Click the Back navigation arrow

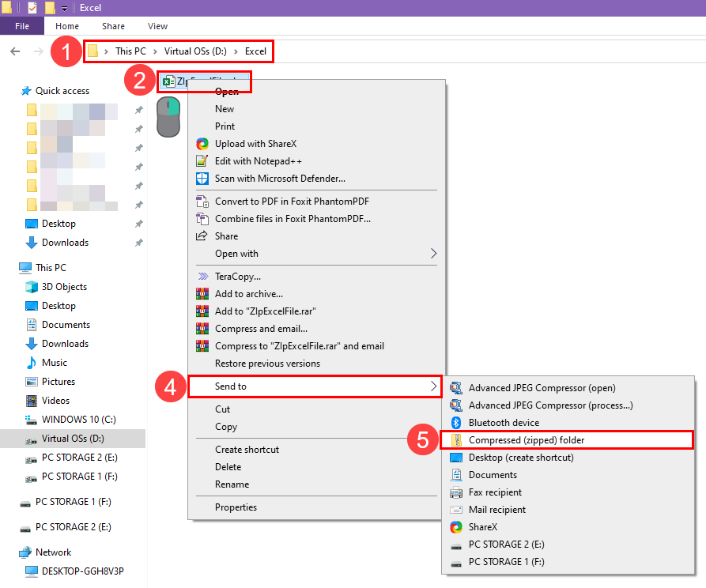[14, 51]
